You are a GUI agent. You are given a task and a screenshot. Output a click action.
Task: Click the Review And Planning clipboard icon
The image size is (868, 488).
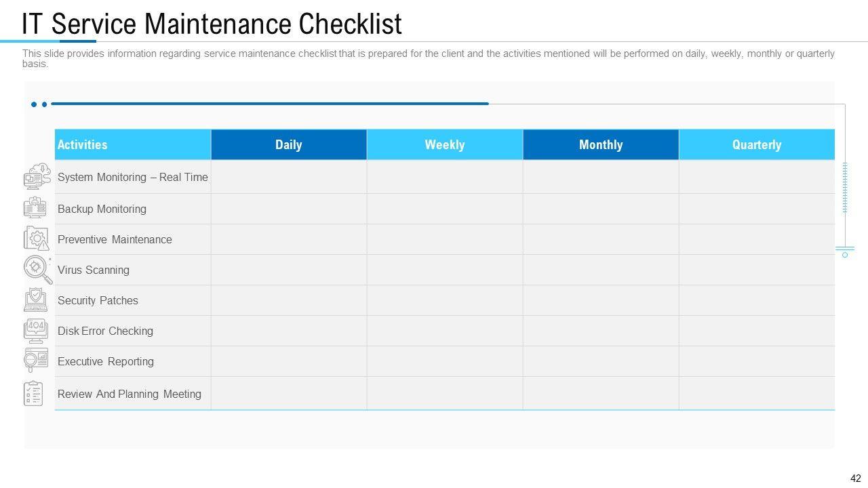point(33,393)
